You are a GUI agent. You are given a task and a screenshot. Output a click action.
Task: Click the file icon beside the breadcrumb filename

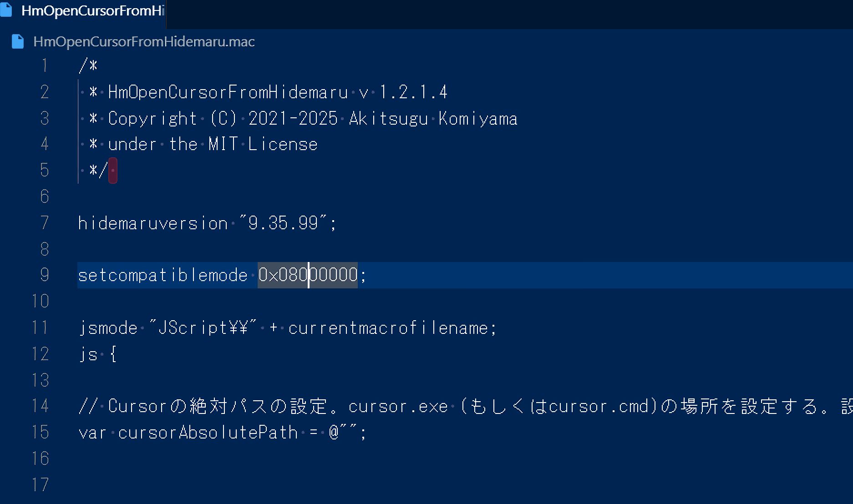(x=18, y=41)
